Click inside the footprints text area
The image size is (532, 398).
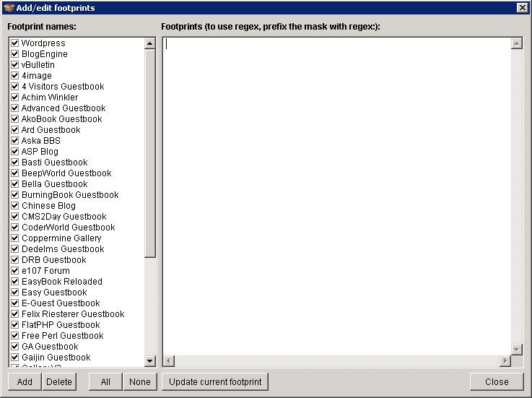(336, 195)
